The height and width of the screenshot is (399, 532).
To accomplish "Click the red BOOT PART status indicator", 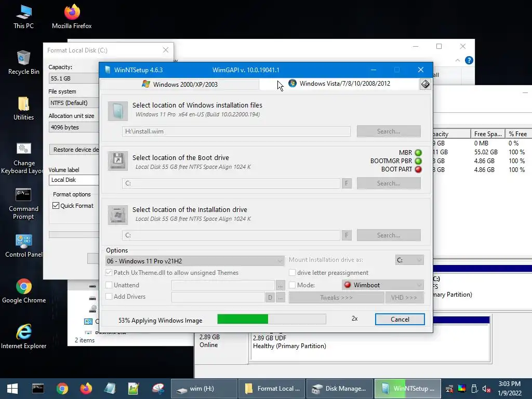I will click(418, 169).
